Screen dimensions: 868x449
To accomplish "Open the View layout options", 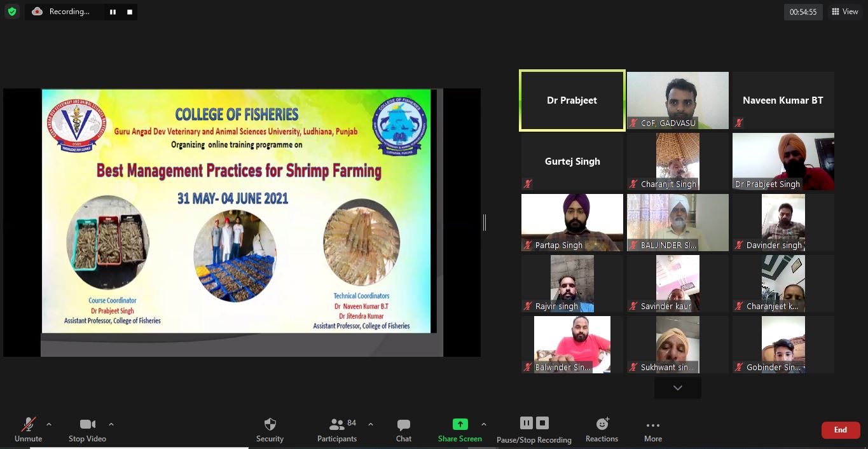I will point(844,11).
